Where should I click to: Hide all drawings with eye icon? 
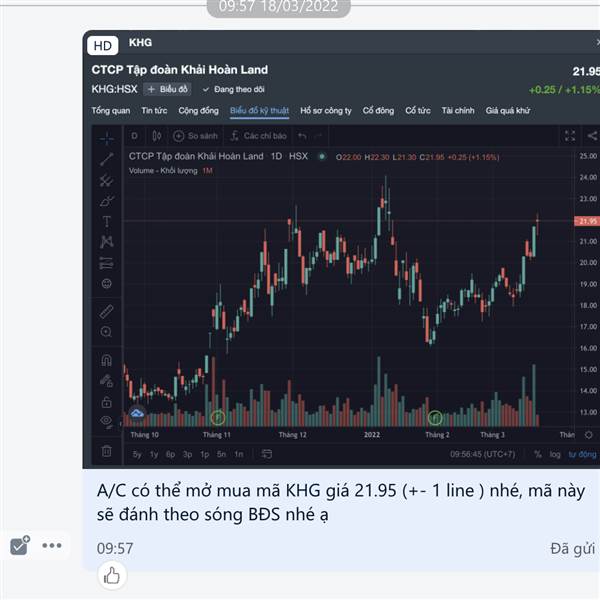tap(107, 421)
